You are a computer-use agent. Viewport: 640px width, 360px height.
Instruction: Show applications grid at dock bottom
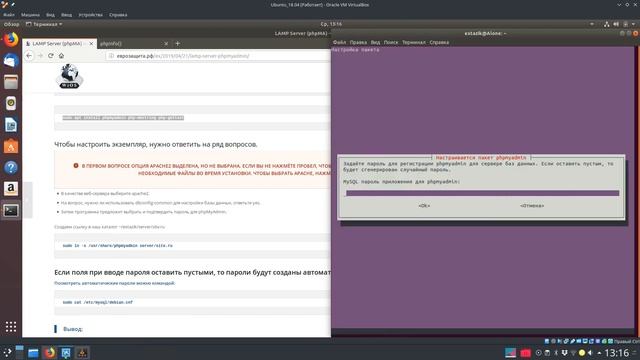[11, 327]
